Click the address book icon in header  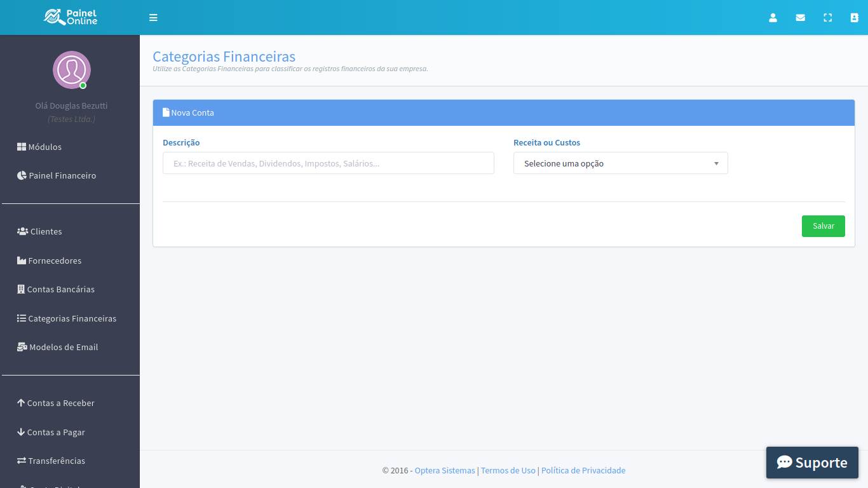(x=854, y=18)
